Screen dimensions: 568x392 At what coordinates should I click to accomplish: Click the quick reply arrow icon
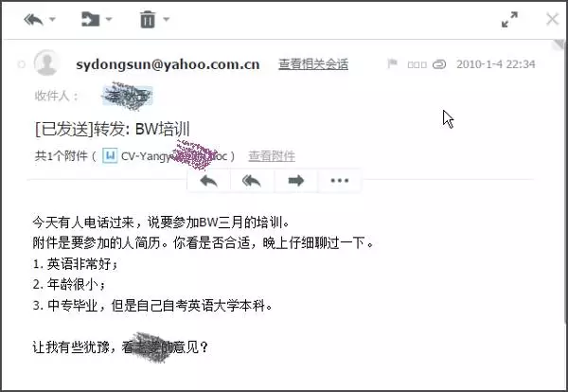[208, 181]
